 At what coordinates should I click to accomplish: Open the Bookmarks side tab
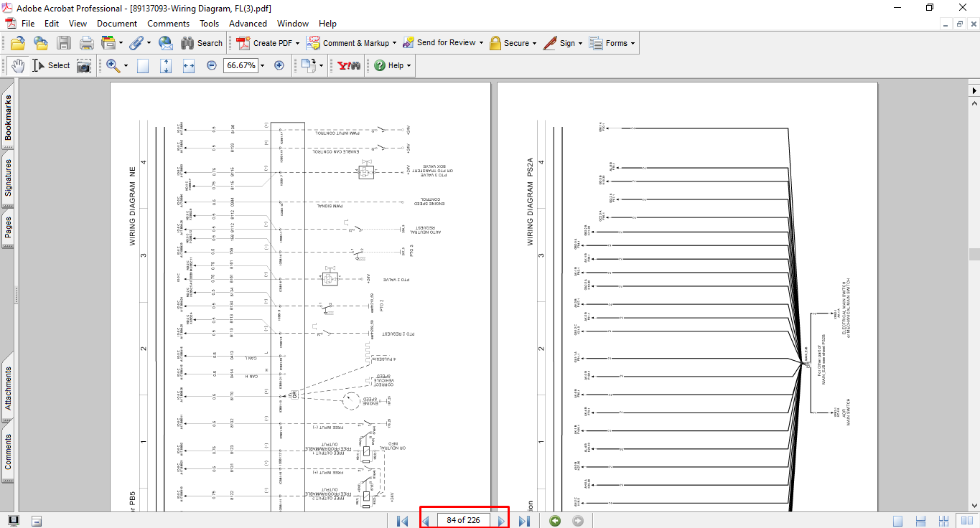9,118
